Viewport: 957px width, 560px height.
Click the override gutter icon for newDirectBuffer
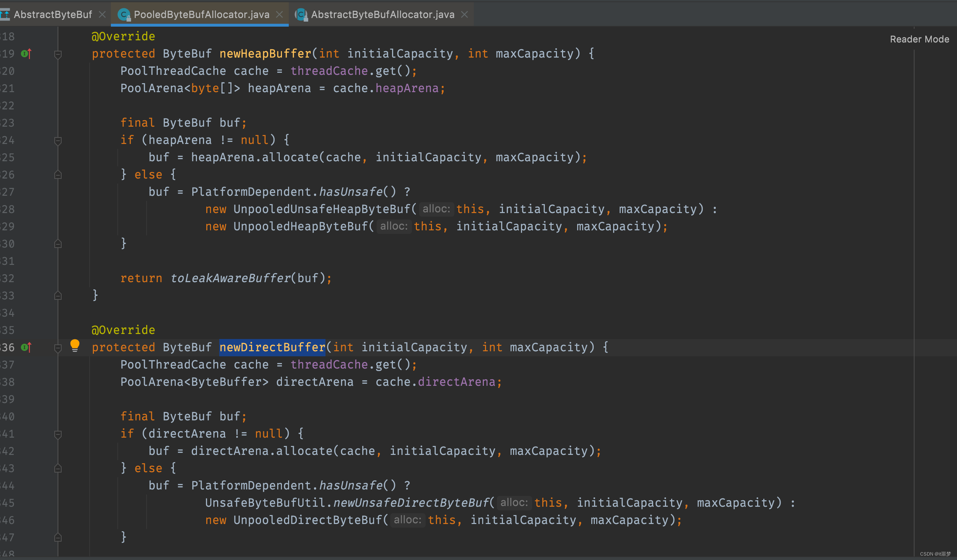pyautogui.click(x=26, y=347)
